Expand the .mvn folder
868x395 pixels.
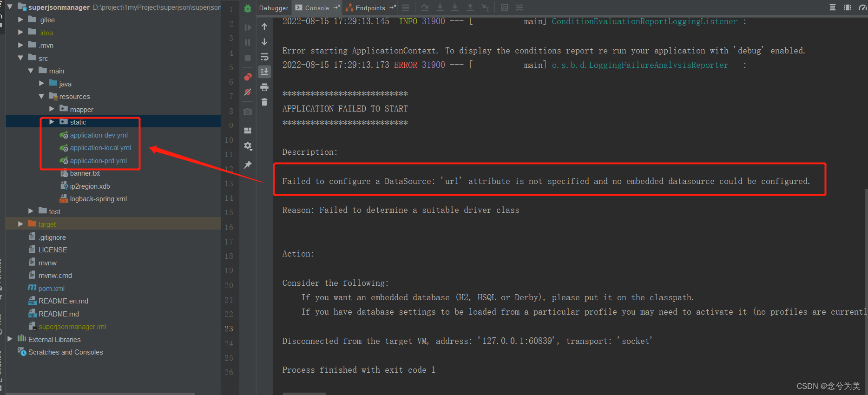(20, 45)
